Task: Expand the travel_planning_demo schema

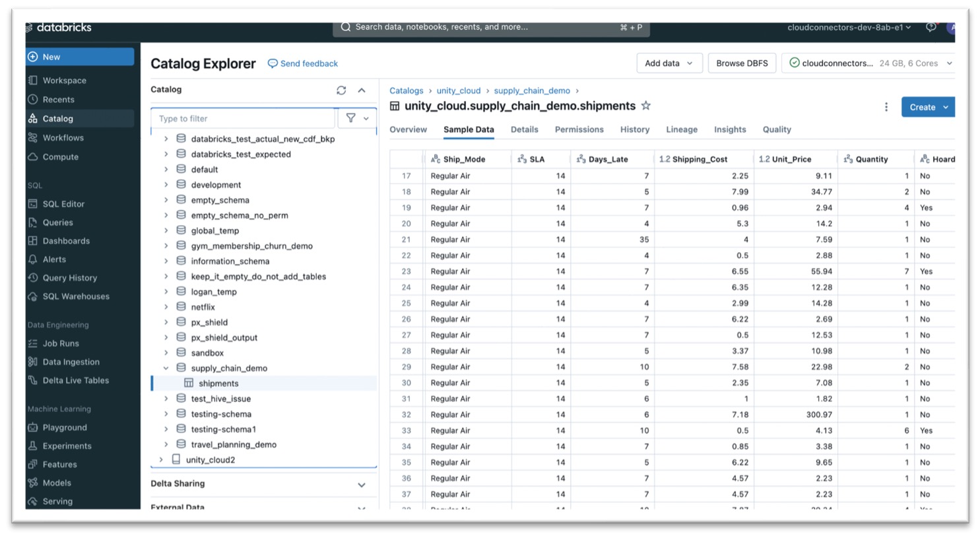Action: pyautogui.click(x=166, y=445)
